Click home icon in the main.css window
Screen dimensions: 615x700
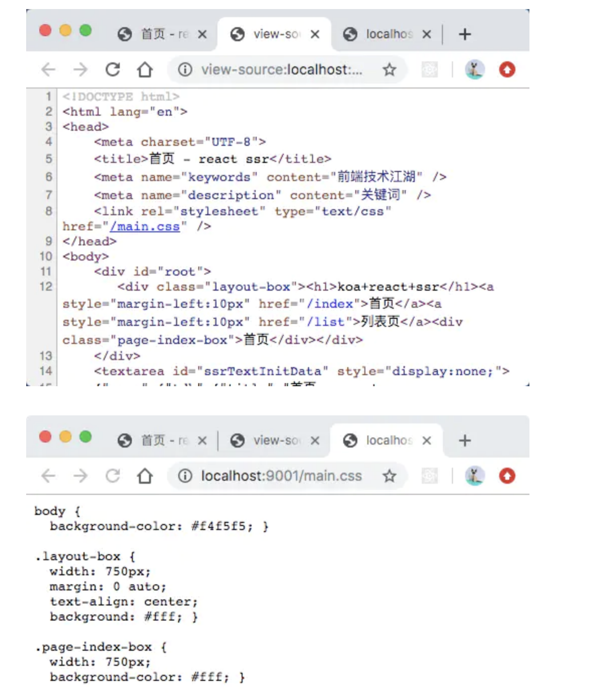[x=145, y=476]
